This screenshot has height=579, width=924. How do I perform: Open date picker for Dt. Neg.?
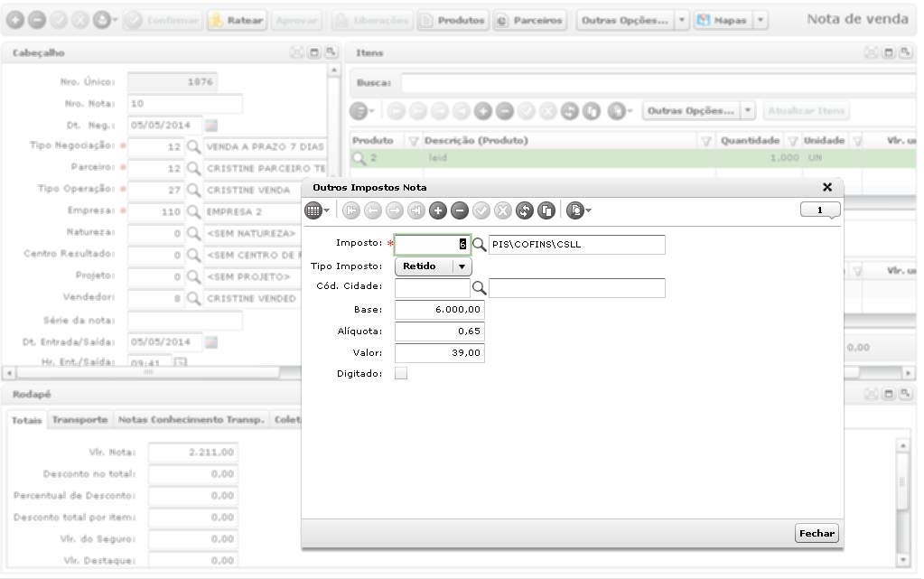point(211,125)
